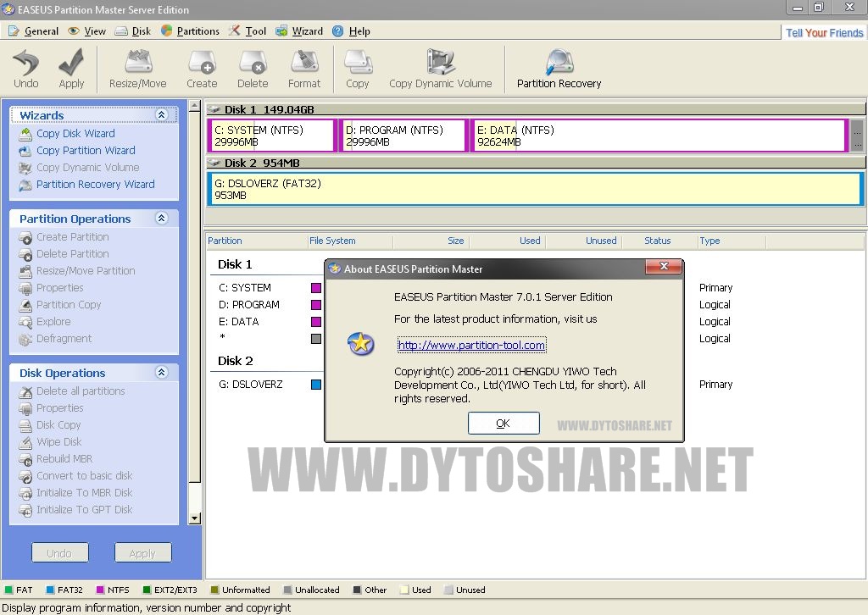Viewport: 868px width, 615px height.
Task: Click the FAT32 blue legend swatch
Action: click(x=50, y=590)
